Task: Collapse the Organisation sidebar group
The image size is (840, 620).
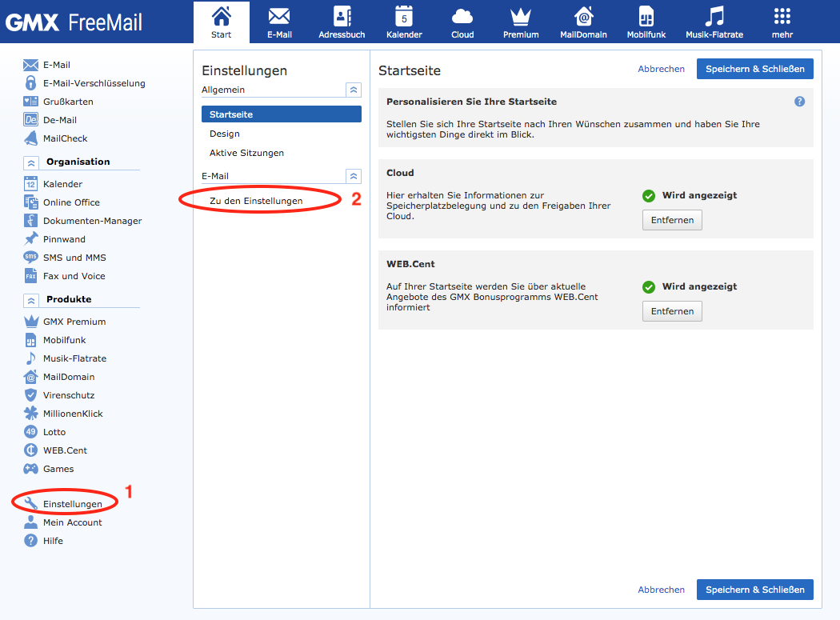Action: (x=31, y=162)
